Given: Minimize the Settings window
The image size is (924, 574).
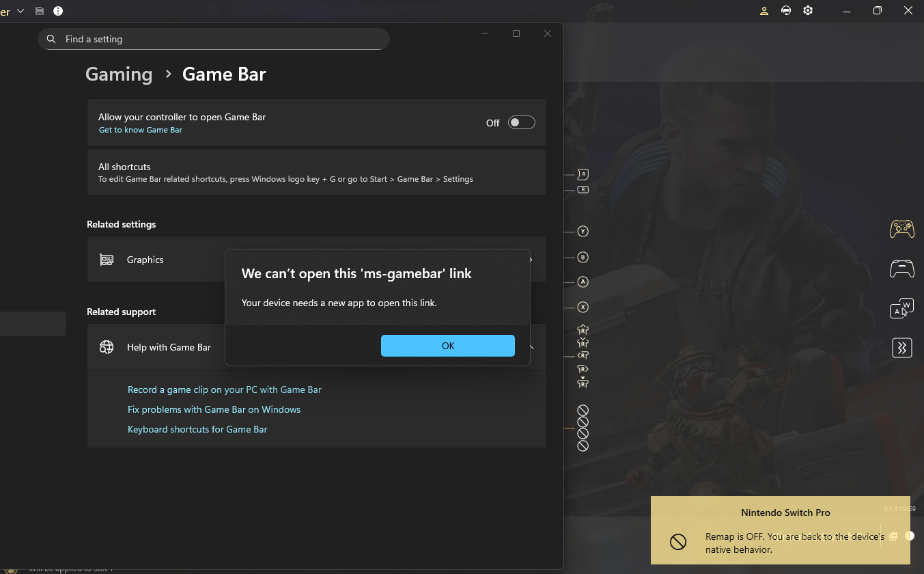Looking at the screenshot, I should [485, 33].
